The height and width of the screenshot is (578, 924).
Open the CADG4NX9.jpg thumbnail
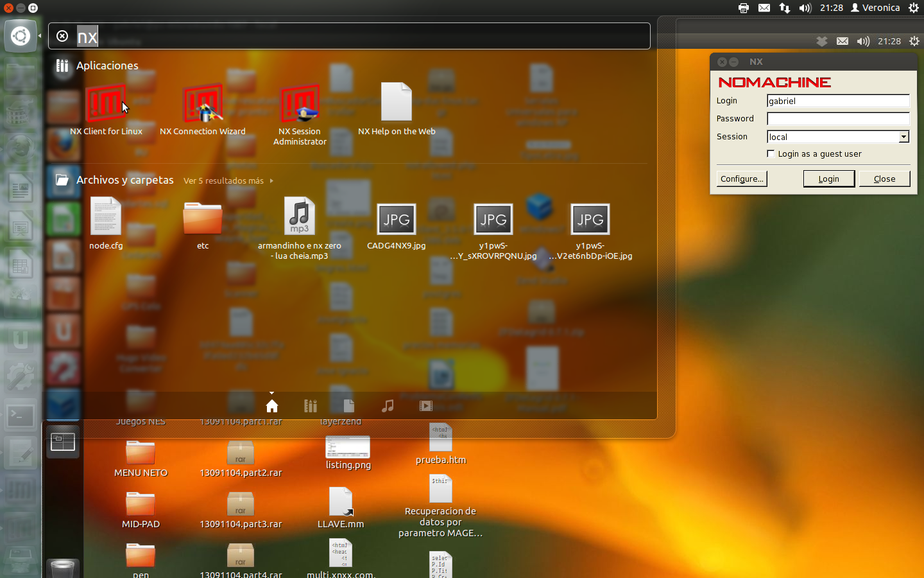click(x=396, y=219)
